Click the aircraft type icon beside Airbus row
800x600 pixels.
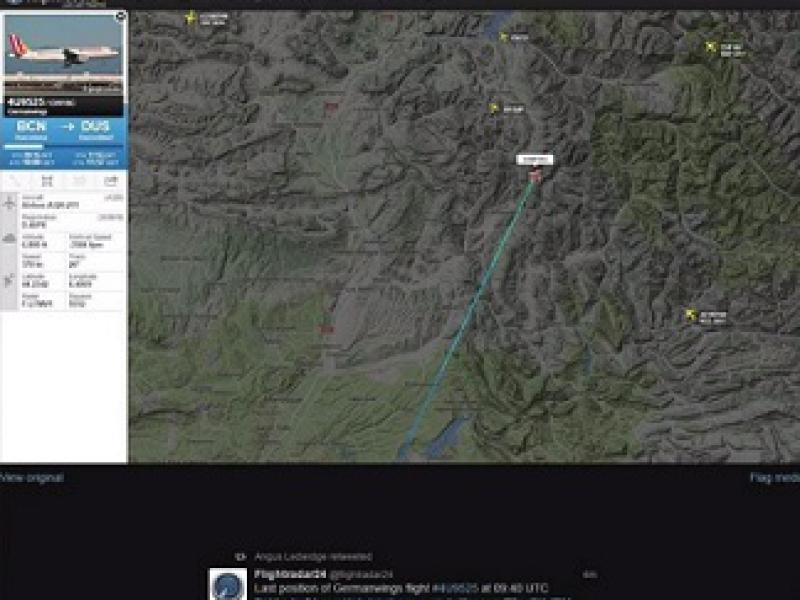coord(9,203)
